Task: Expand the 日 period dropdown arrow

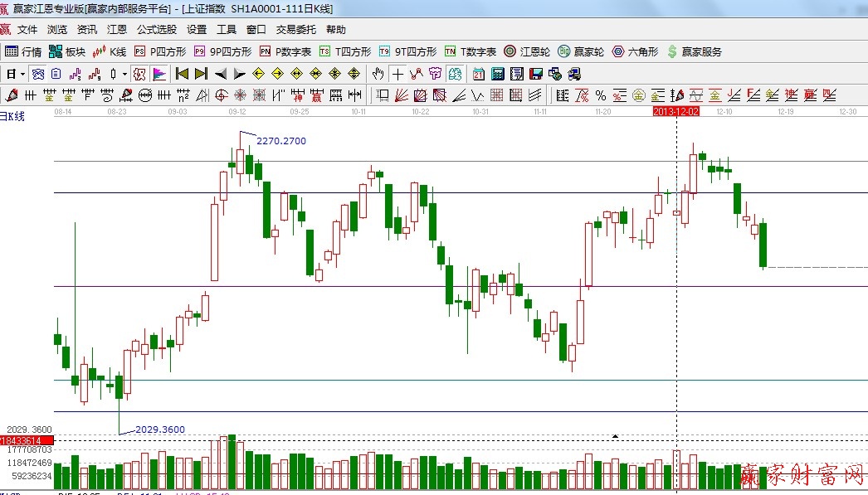Action: 22,74
